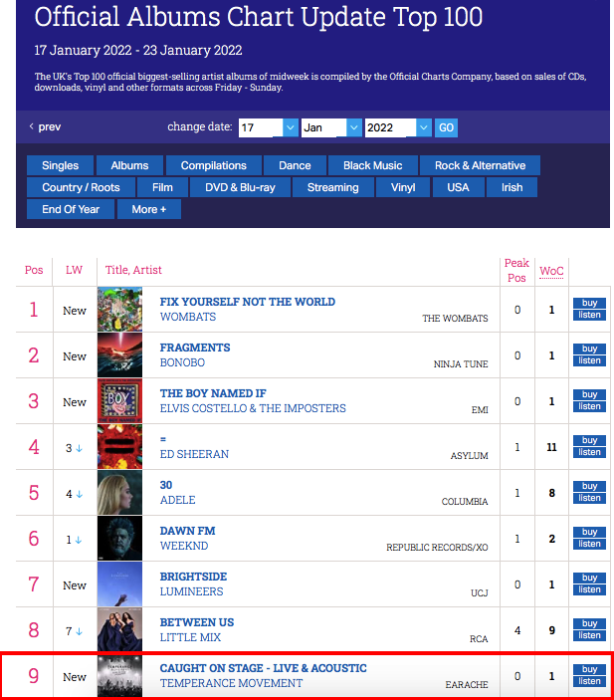Open the WEEKND artist link

click(184, 546)
